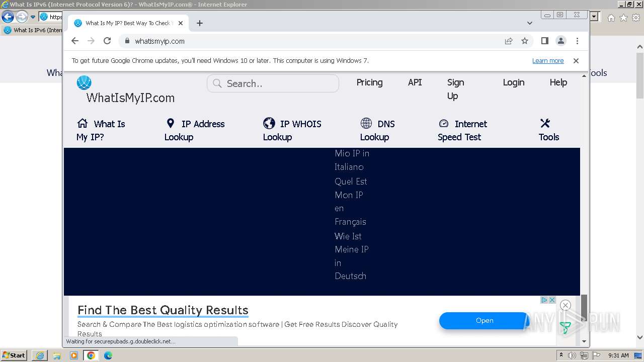Open Wie Ist Meine IP in Deutsch link
Image resolution: width=644 pixels, height=362 pixels.
(351, 256)
